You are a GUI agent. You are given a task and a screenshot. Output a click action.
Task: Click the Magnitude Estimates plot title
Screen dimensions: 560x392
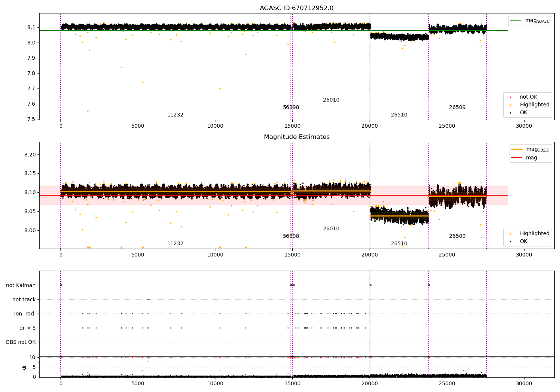pos(296,137)
